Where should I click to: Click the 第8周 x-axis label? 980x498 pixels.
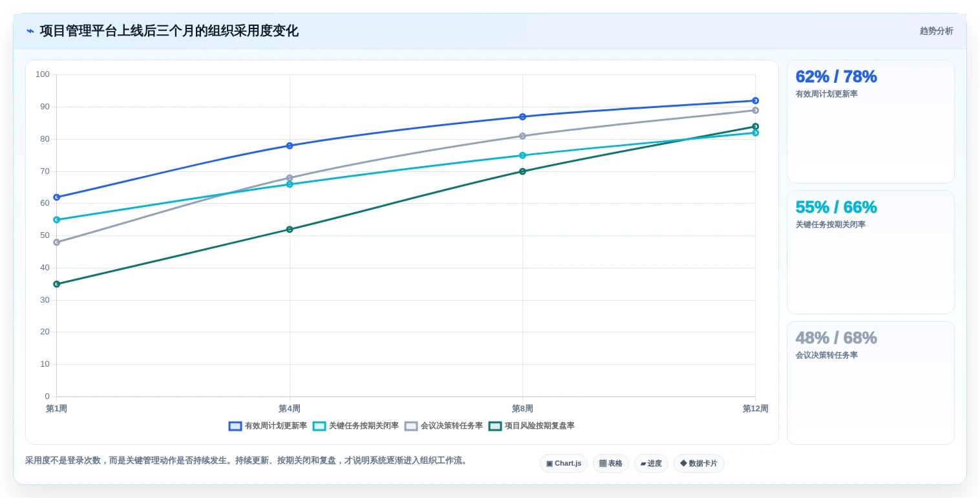click(522, 409)
